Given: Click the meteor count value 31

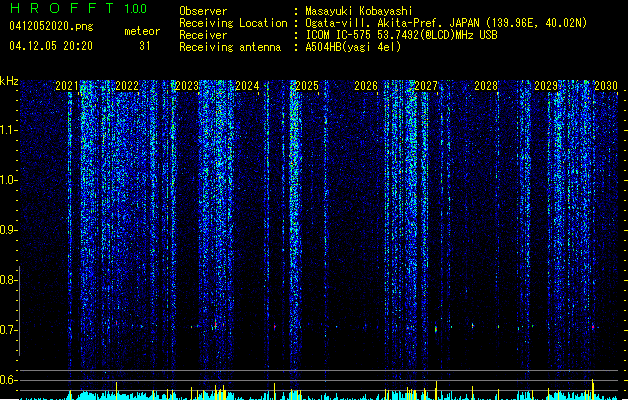Looking at the screenshot, I should point(145,46).
